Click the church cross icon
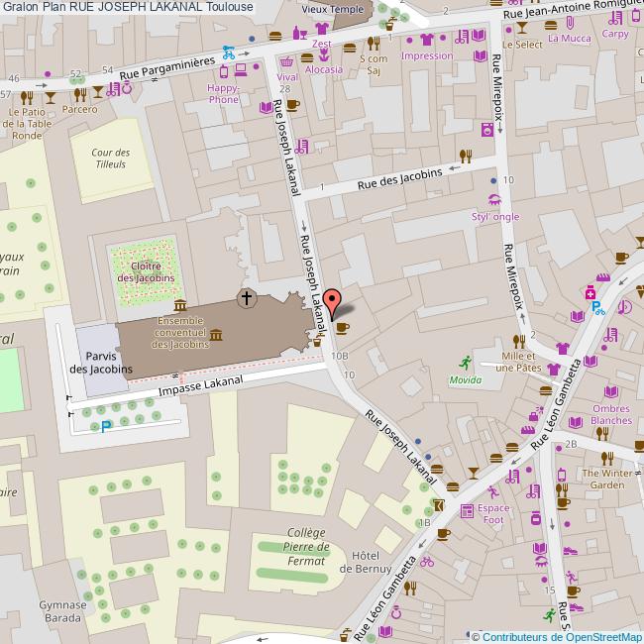The image size is (644, 644). tap(246, 297)
